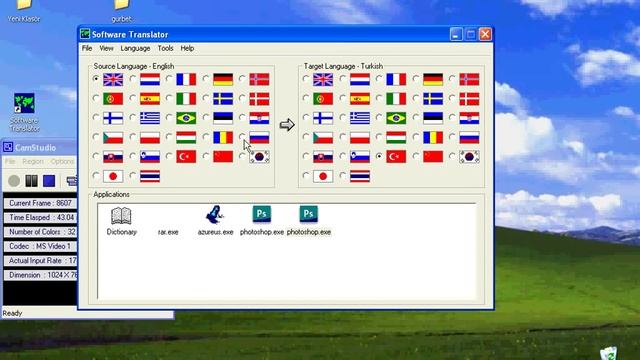Select the Portuguese radio button in Source Language

point(96,98)
